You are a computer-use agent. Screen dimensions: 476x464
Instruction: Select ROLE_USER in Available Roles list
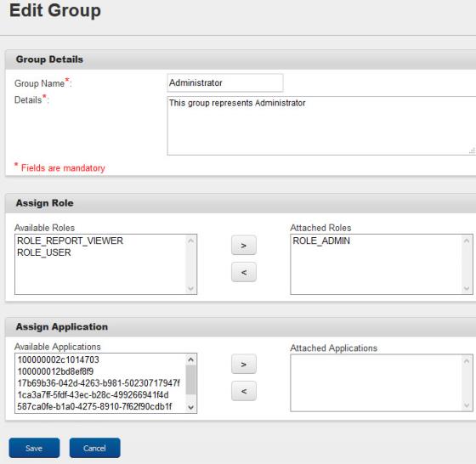(44, 252)
